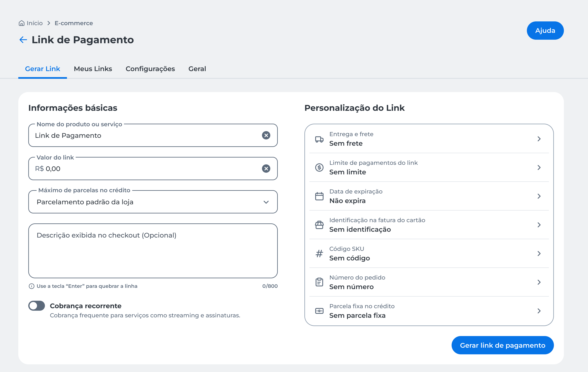The image size is (588, 372).
Task: Expand Data de expiração via its chevron
Action: [x=539, y=196]
